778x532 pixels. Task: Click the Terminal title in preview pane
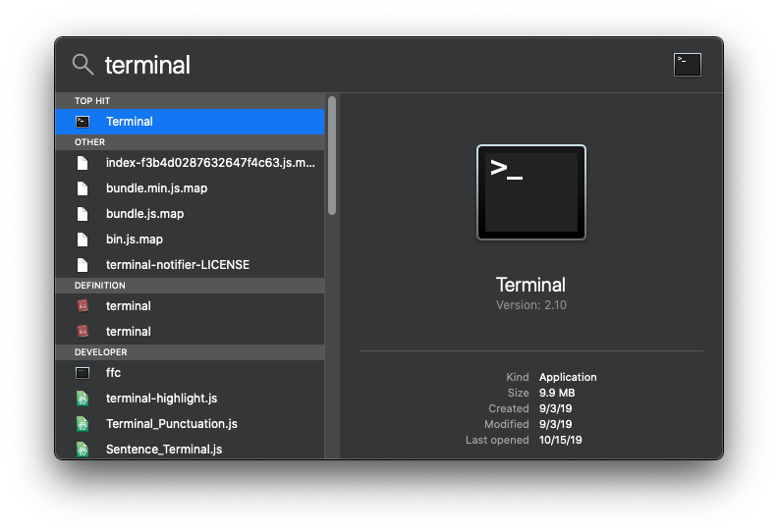coord(530,285)
